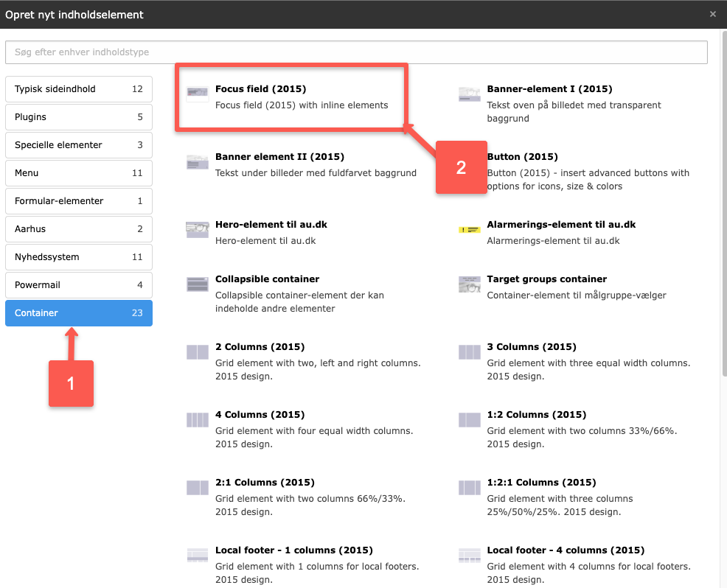
Task: Switch to the Plugins tab
Action: 78,117
